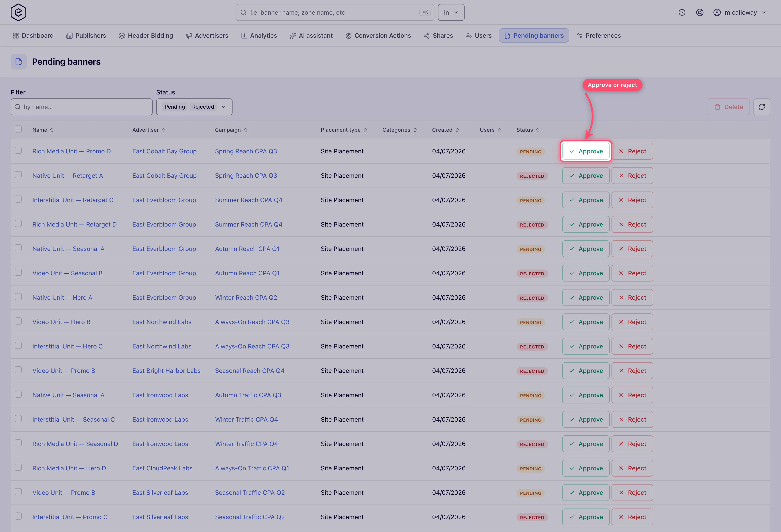Viewport: 781px width, 532px height.
Task: Open the Preferences tab
Action: 599,36
